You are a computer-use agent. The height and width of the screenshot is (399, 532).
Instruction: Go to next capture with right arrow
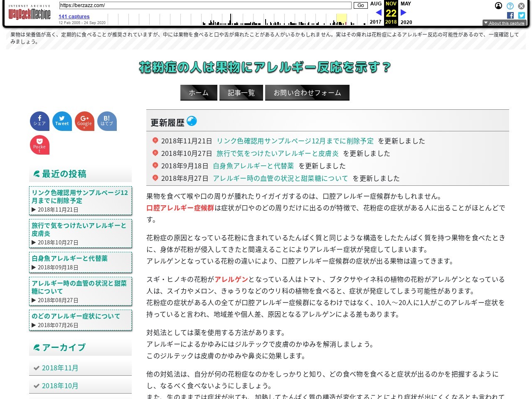(x=403, y=12)
